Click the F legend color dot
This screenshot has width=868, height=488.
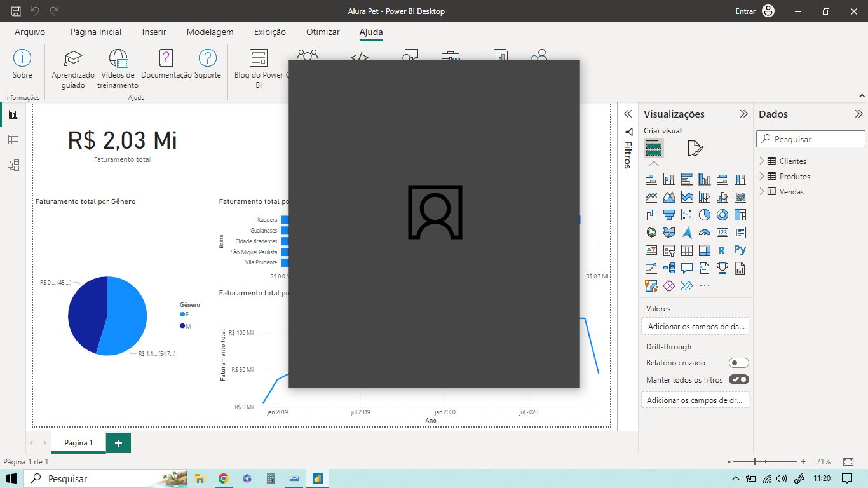tap(182, 314)
